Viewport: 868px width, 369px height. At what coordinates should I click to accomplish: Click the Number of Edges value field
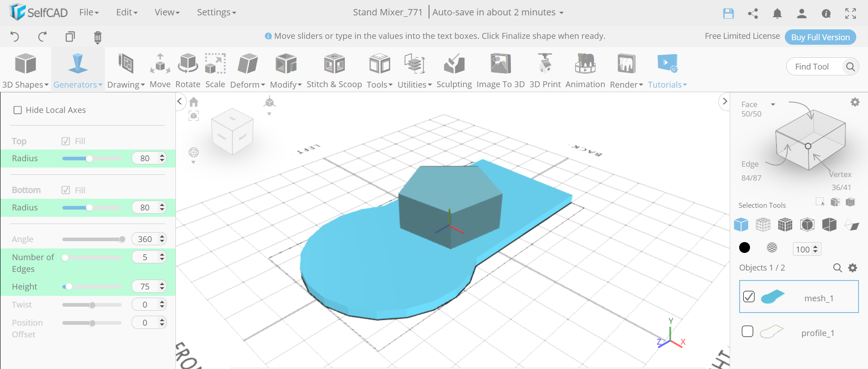(149, 257)
